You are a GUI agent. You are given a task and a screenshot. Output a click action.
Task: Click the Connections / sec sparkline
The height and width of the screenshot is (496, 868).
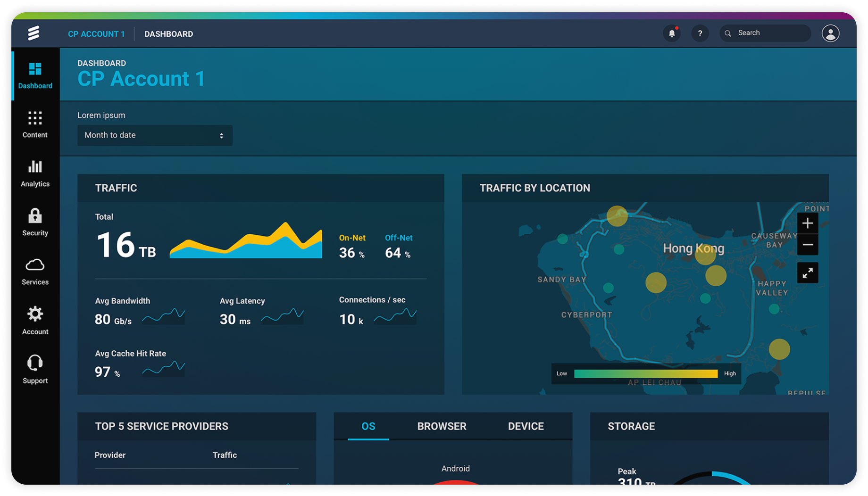[395, 316]
